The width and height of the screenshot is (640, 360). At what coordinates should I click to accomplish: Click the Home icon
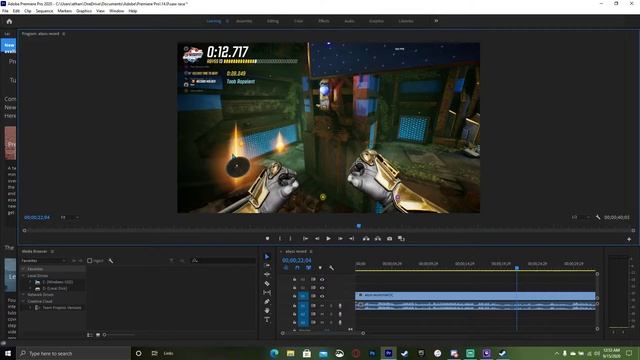coord(9,21)
